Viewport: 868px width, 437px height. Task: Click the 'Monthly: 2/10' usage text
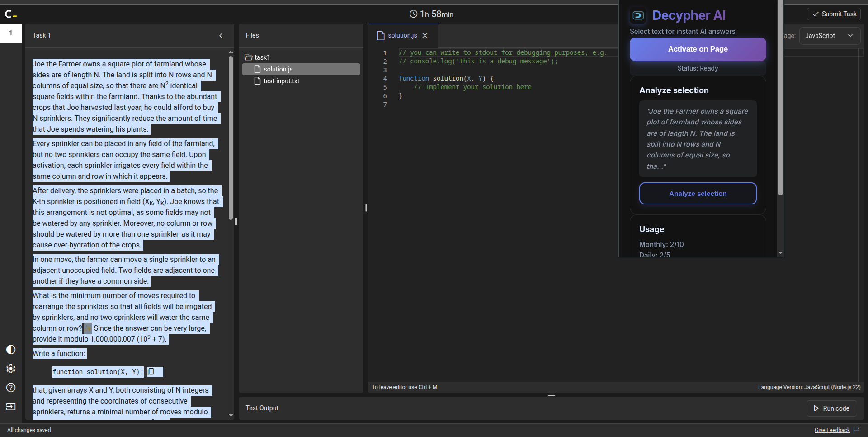click(x=661, y=245)
